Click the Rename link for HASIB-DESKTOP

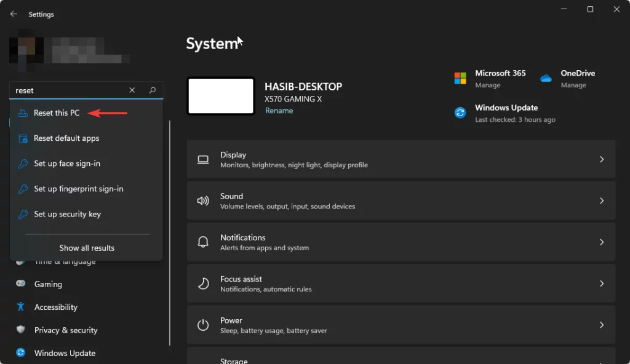(279, 110)
